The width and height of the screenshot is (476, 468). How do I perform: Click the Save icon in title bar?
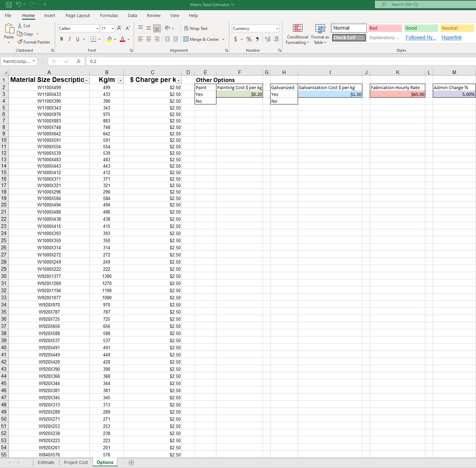(9, 4)
